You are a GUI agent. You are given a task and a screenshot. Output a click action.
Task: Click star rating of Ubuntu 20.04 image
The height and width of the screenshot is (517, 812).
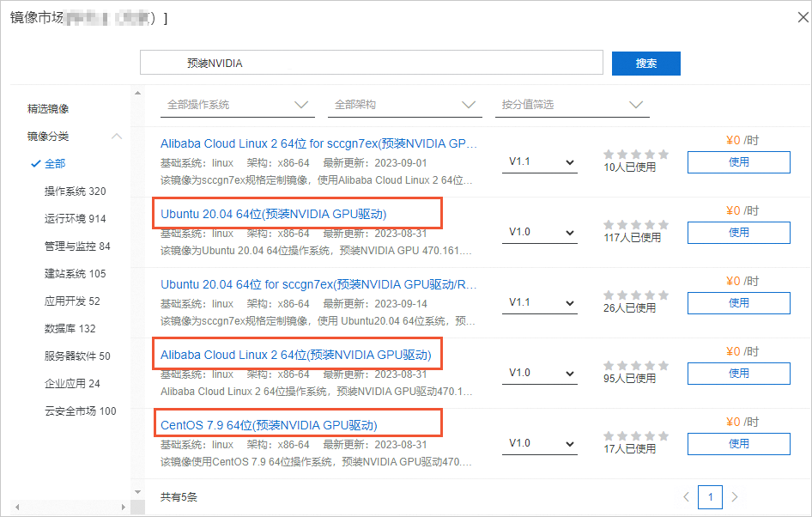(x=635, y=225)
